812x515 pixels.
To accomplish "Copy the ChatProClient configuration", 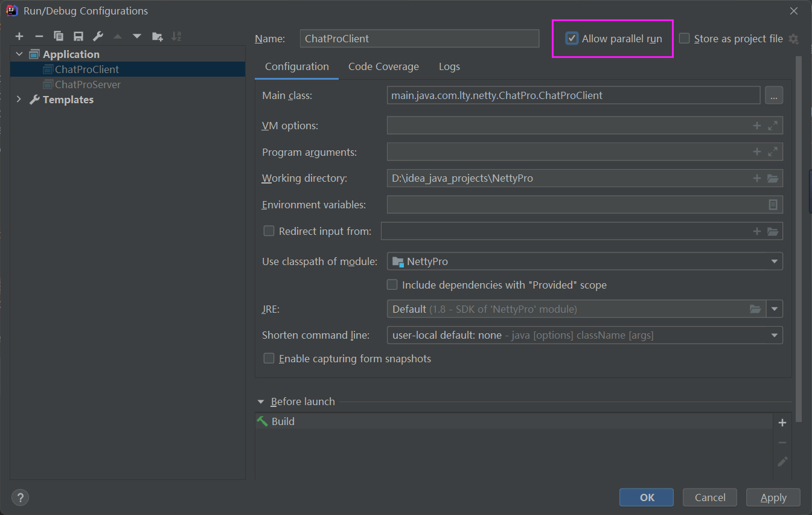I will click(x=59, y=36).
